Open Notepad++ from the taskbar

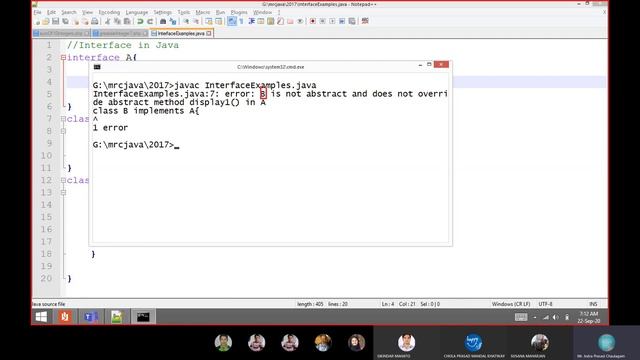pyautogui.click(x=117, y=317)
